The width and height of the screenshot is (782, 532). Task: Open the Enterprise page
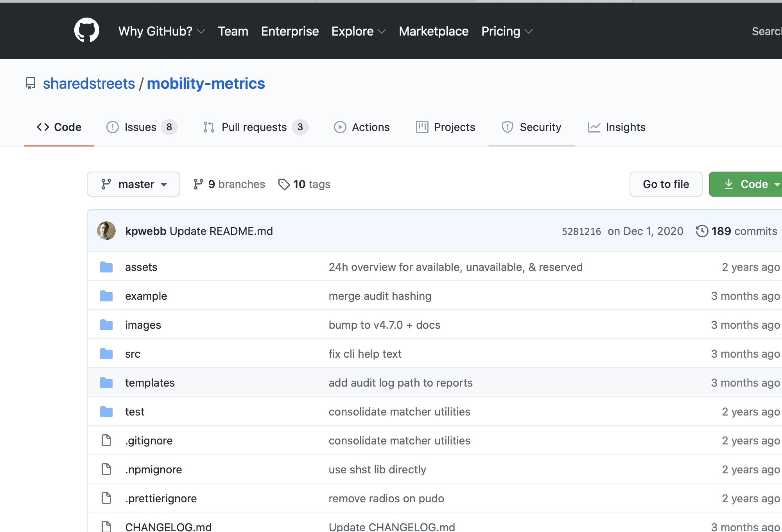coord(290,31)
